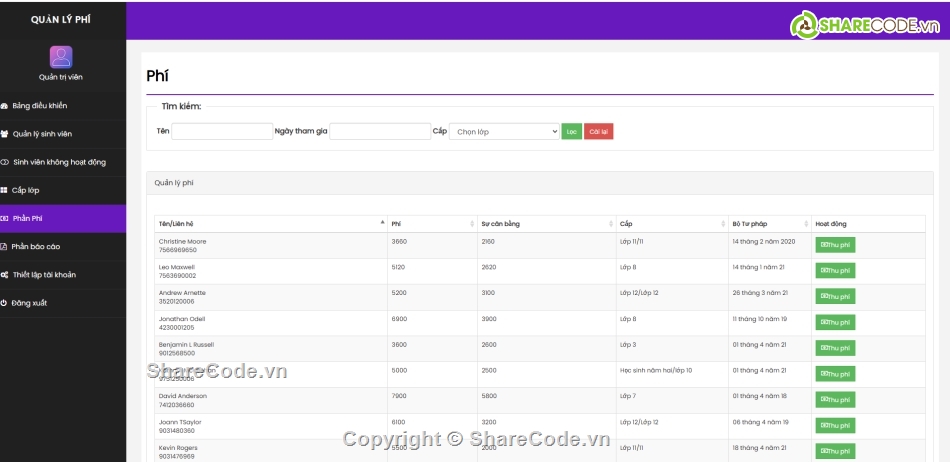Click the inactive students toggle icon
This screenshot has width=950, height=462.
point(4,162)
